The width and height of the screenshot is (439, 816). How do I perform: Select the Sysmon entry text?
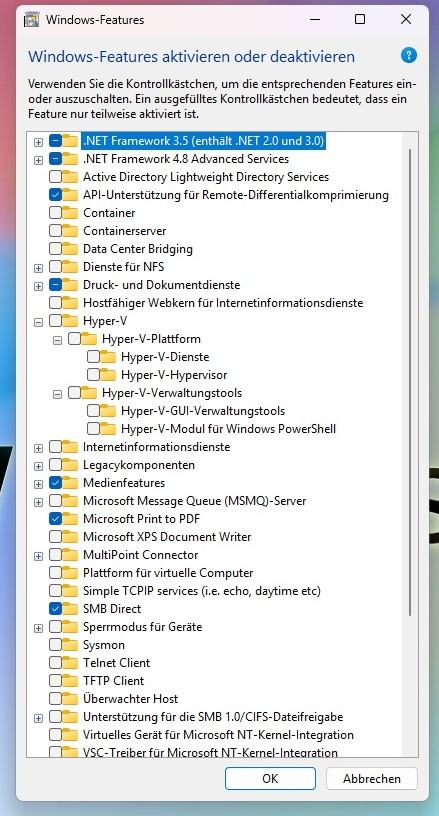click(x=104, y=645)
